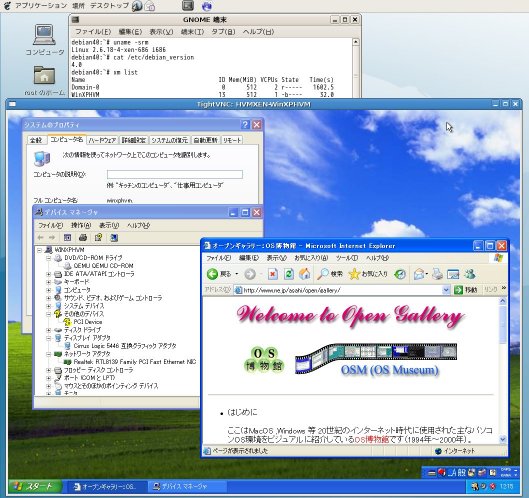Screen dimensions: 529x498
Task: Click Device Manager taskbar button
Action: click(x=187, y=486)
